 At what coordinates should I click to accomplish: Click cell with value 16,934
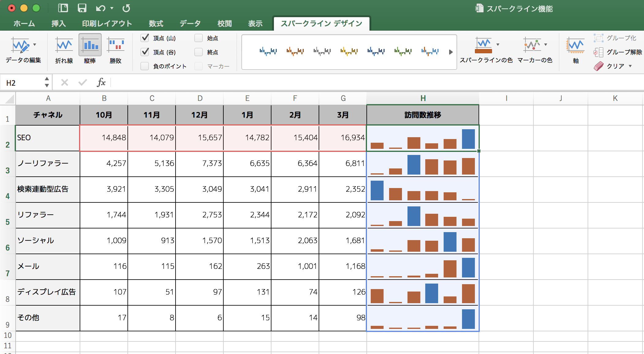(343, 138)
